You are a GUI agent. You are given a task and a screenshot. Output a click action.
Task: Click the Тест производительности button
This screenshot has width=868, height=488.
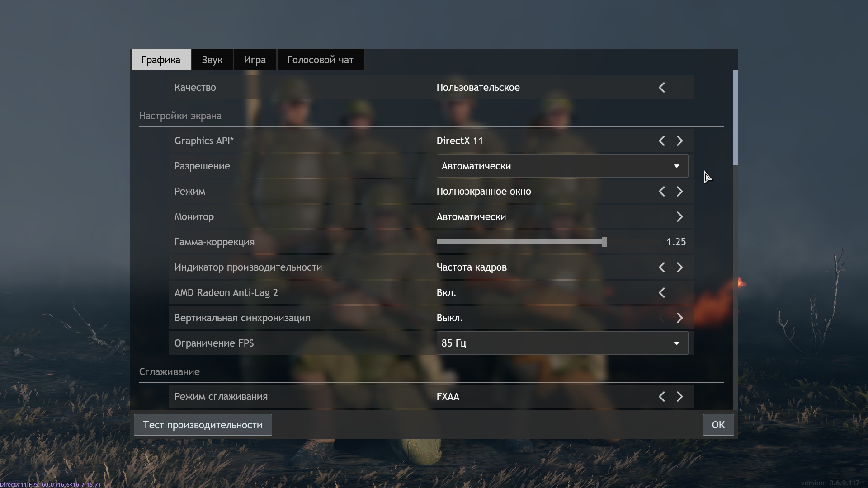(x=203, y=425)
